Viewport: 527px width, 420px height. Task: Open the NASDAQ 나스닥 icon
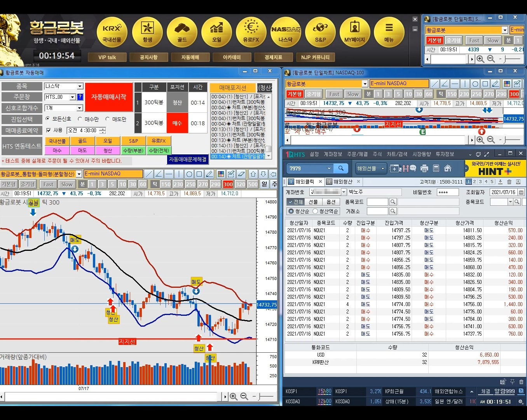pos(286,32)
